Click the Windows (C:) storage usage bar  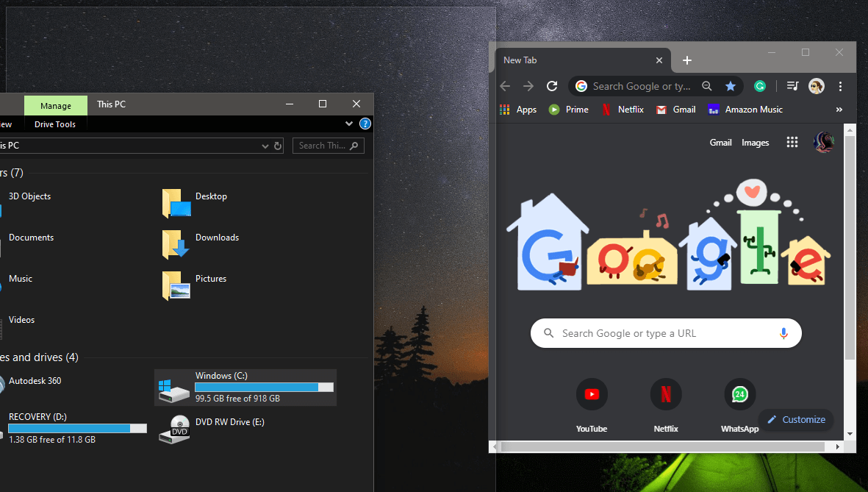[264, 387]
